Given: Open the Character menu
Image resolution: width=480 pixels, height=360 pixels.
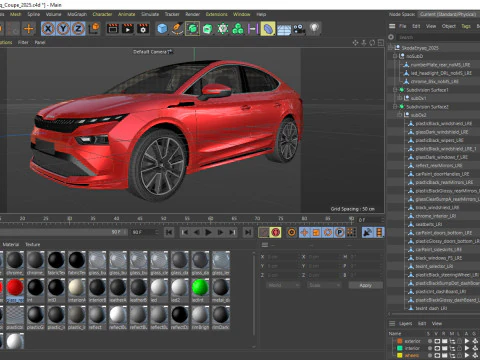Looking at the screenshot, I should 102,14.
